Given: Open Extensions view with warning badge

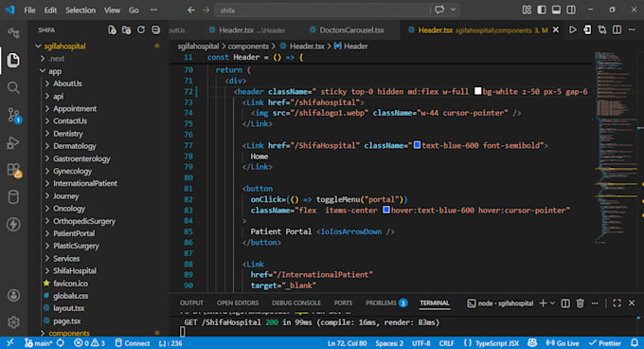Looking at the screenshot, I should [x=14, y=170].
